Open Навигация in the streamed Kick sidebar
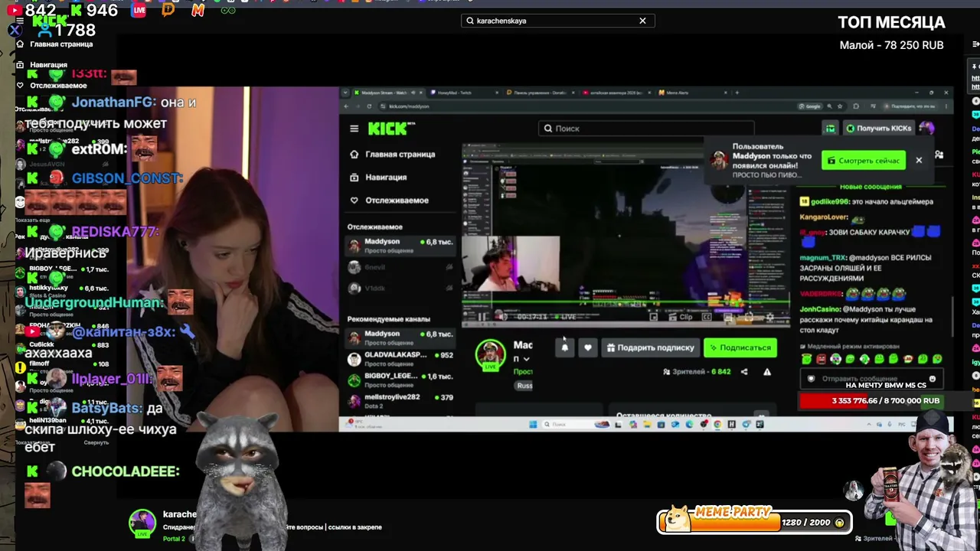The image size is (980, 551). (x=378, y=177)
